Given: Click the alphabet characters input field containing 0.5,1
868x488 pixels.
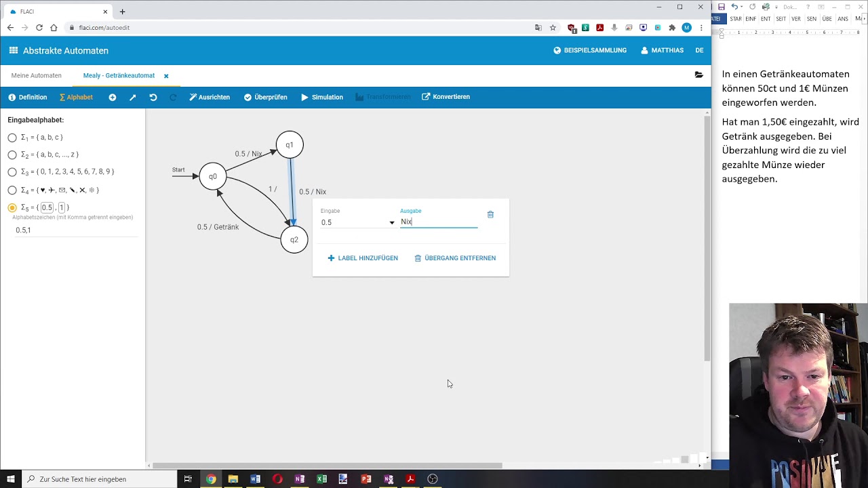Looking at the screenshot, I should click(x=75, y=230).
